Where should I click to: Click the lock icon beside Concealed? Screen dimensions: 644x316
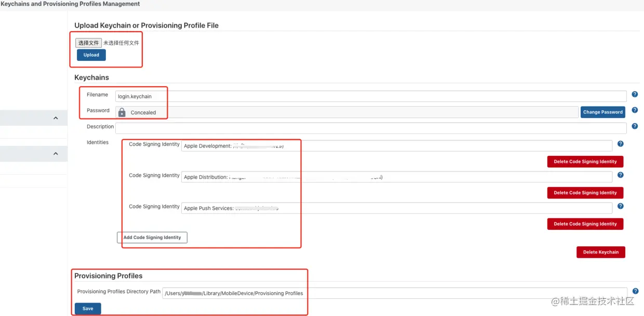[122, 112]
